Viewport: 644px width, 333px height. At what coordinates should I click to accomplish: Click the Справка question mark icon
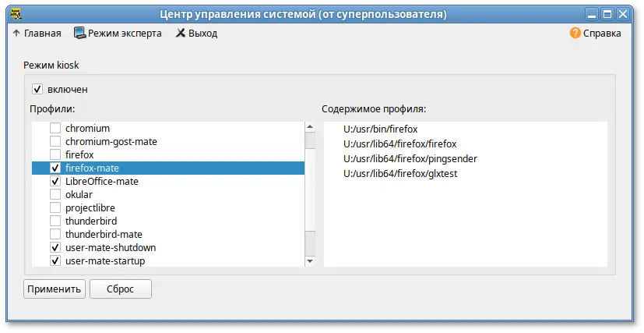click(575, 33)
